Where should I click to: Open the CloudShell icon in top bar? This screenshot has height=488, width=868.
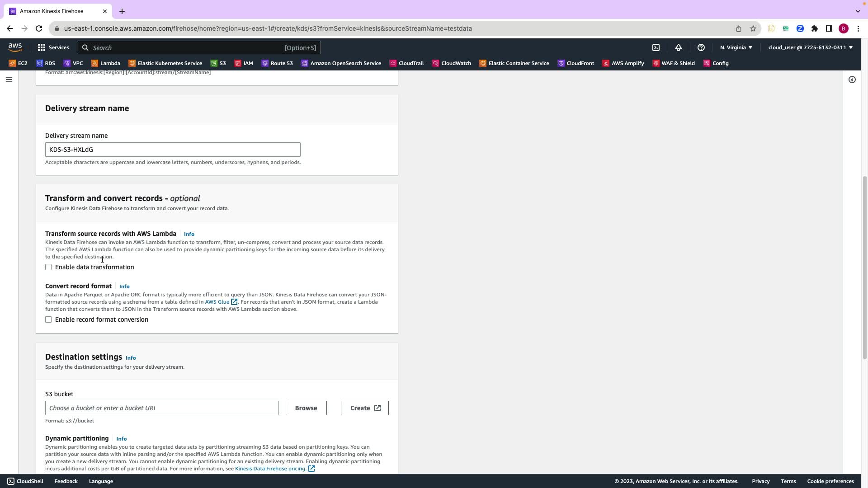pyautogui.click(x=656, y=47)
